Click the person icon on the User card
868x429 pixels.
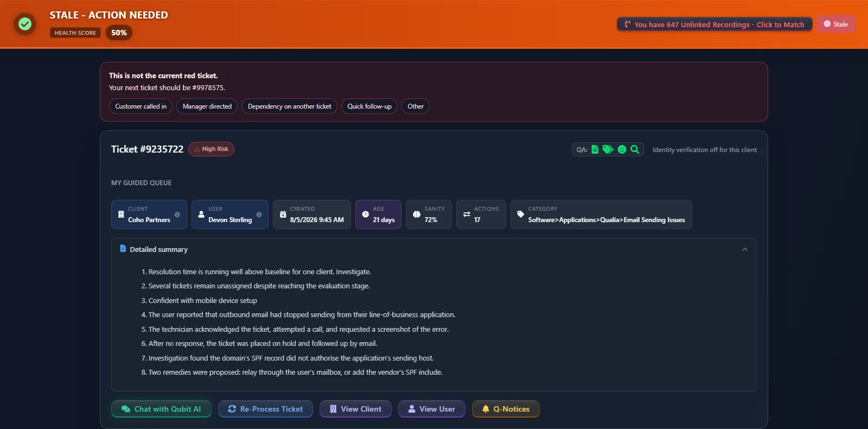click(x=201, y=214)
